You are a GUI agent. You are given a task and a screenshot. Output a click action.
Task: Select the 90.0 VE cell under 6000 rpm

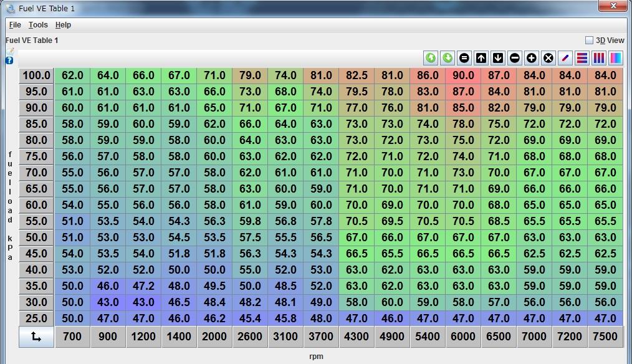(463, 75)
